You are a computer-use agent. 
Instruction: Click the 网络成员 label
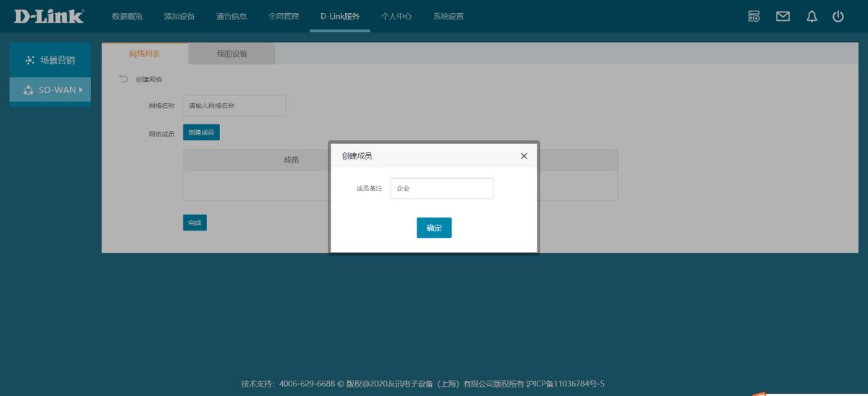(x=161, y=134)
